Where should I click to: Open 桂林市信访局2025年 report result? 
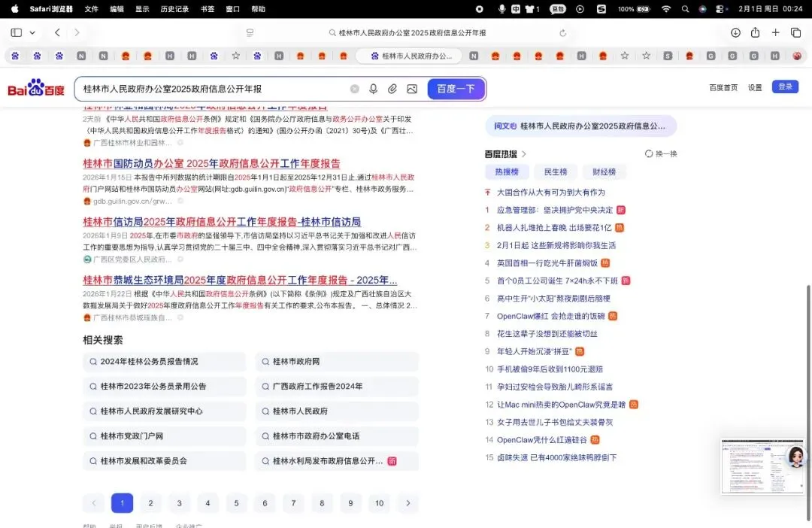coord(222,222)
